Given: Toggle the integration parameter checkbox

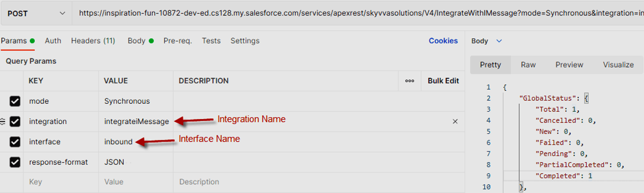Looking at the screenshot, I should tap(15, 121).
